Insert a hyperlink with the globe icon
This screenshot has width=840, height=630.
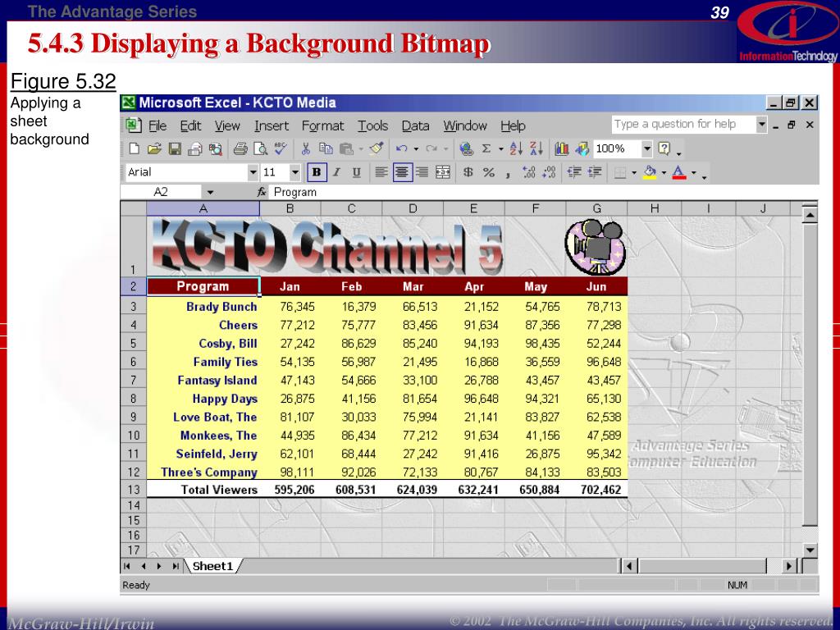pos(466,149)
